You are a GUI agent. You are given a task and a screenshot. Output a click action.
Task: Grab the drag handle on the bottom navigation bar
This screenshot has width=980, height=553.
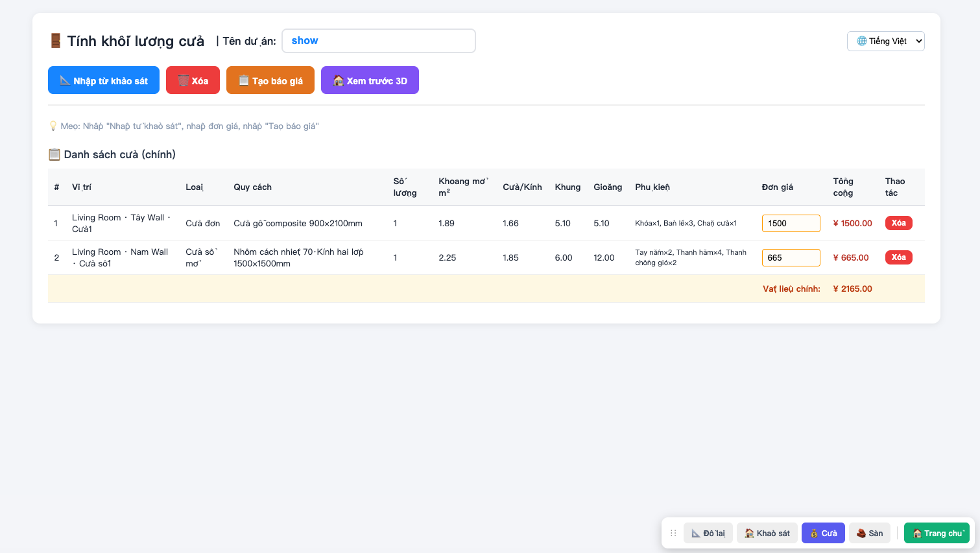673,533
